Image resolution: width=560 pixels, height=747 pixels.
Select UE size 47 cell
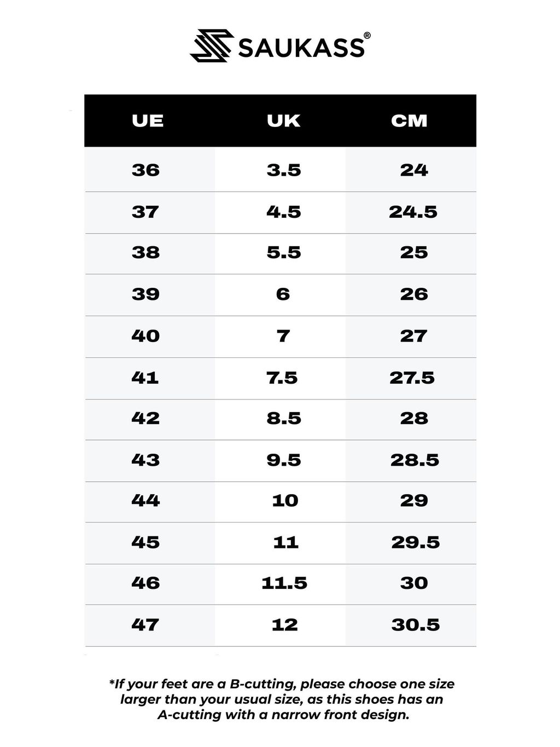click(145, 625)
